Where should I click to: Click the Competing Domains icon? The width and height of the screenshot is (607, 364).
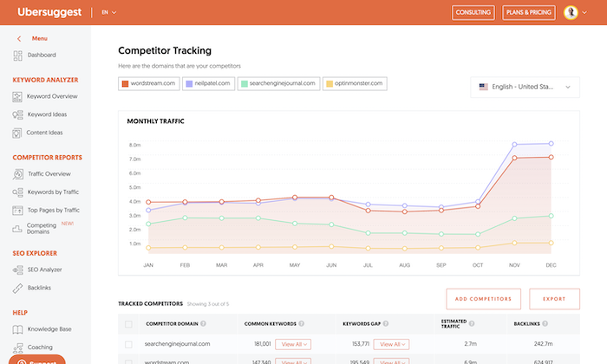17,229
